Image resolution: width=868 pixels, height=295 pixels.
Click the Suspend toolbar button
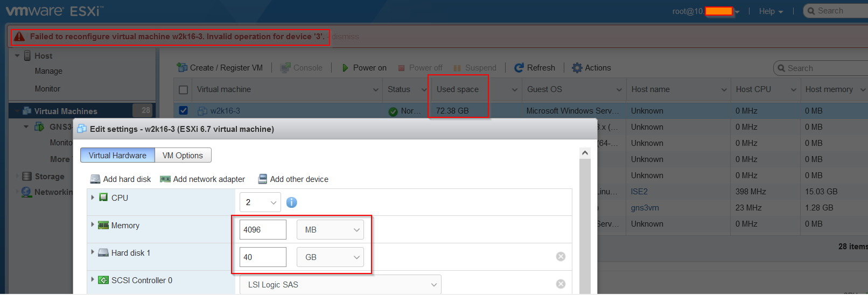(475, 68)
